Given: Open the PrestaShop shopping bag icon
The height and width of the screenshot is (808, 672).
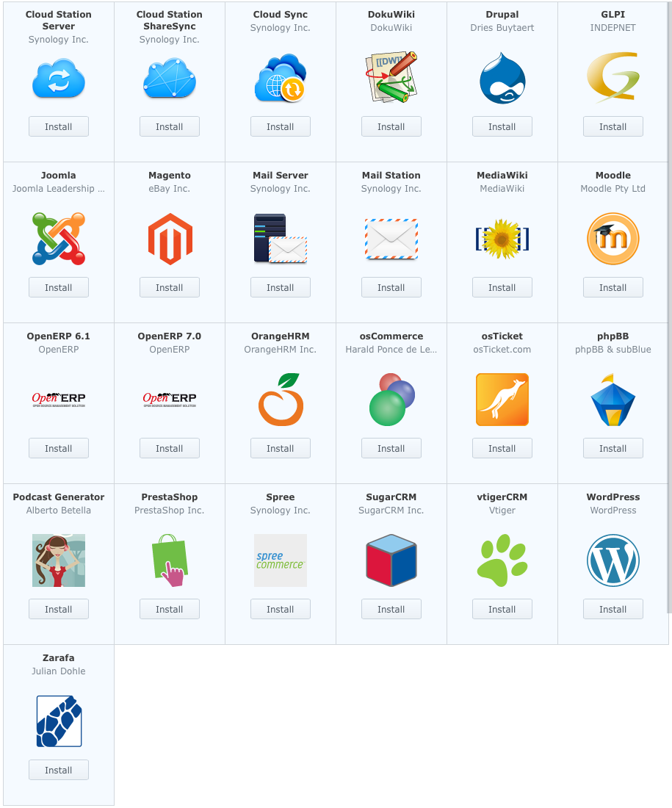Looking at the screenshot, I should click(170, 560).
